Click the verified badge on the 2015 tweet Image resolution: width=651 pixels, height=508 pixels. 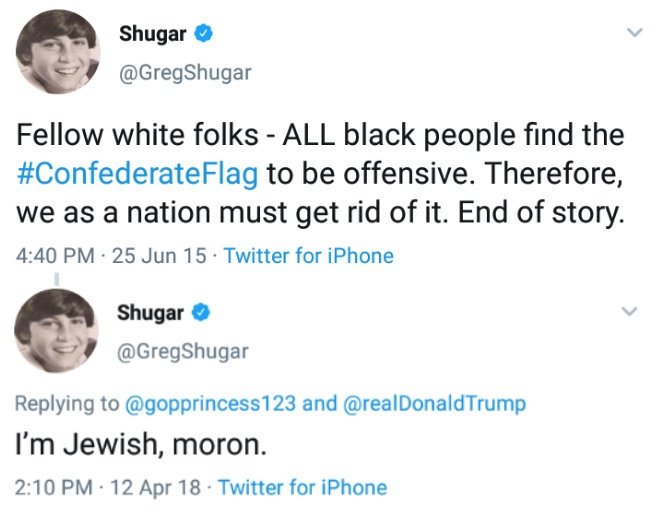[203, 35]
